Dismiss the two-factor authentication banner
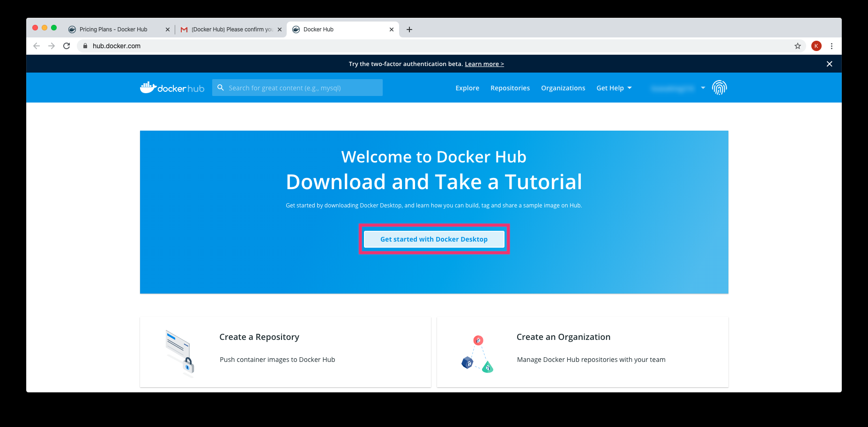 pyautogui.click(x=829, y=64)
